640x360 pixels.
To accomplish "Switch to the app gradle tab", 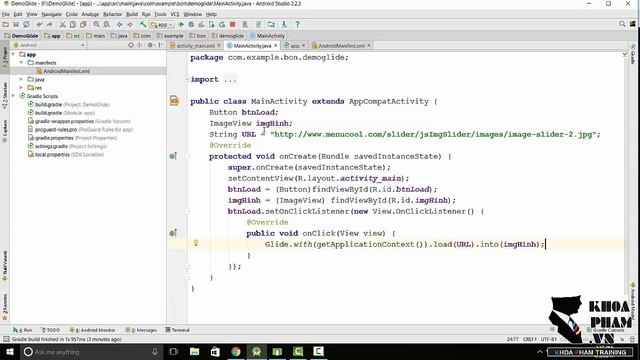I will (294, 46).
